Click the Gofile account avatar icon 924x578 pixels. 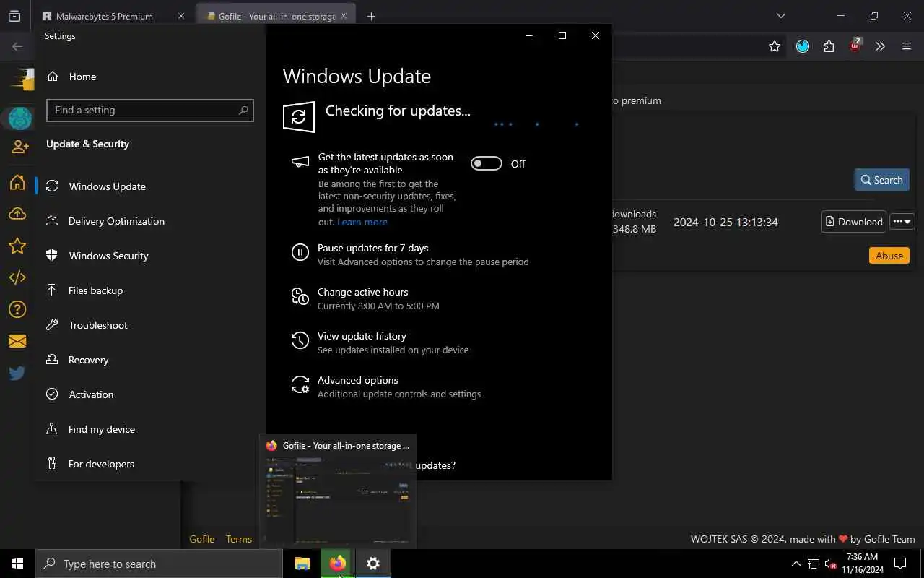pos(20,118)
